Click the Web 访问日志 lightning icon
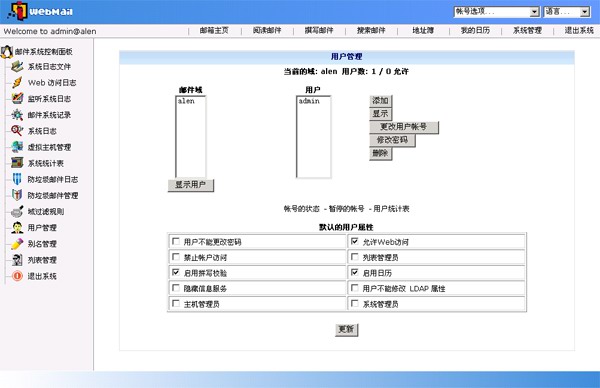The width and height of the screenshot is (600, 388). tap(17, 83)
